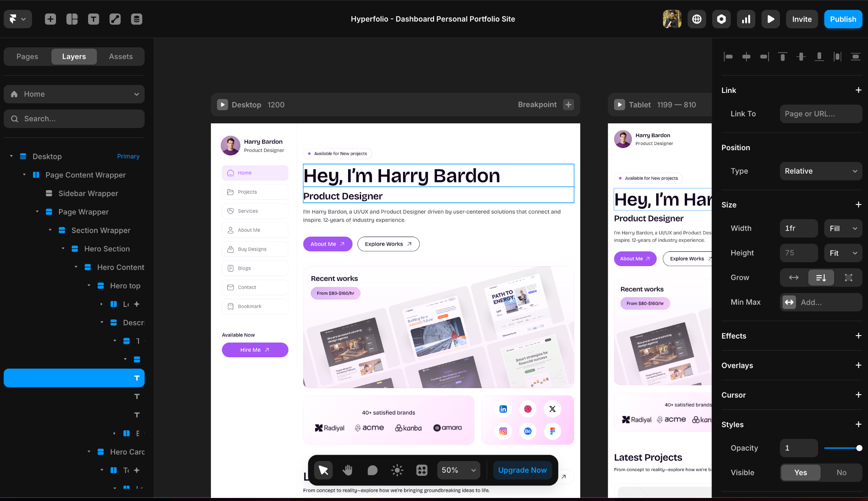The width and height of the screenshot is (868, 501).
Task: Switch to the Pages tab
Action: click(27, 56)
